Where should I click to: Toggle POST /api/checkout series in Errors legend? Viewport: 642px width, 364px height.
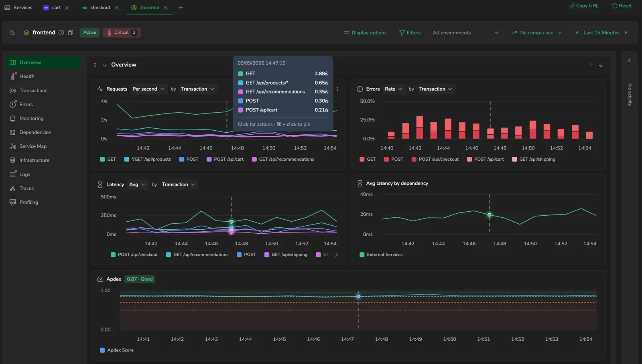coord(435,160)
